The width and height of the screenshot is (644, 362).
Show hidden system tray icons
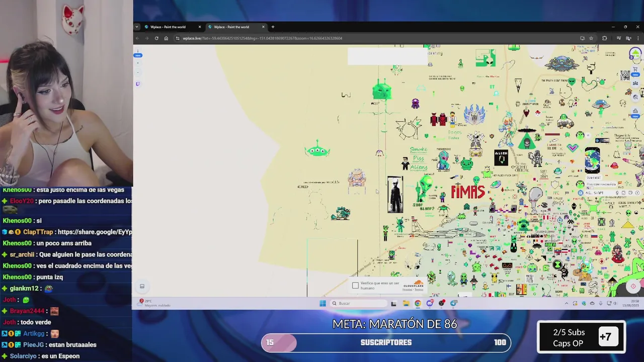567,303
